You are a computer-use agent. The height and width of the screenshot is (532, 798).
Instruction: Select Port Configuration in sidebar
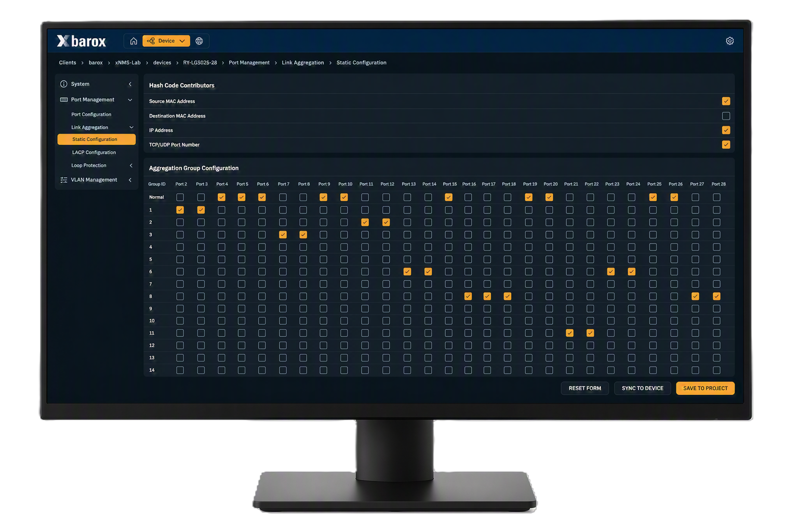click(x=91, y=115)
